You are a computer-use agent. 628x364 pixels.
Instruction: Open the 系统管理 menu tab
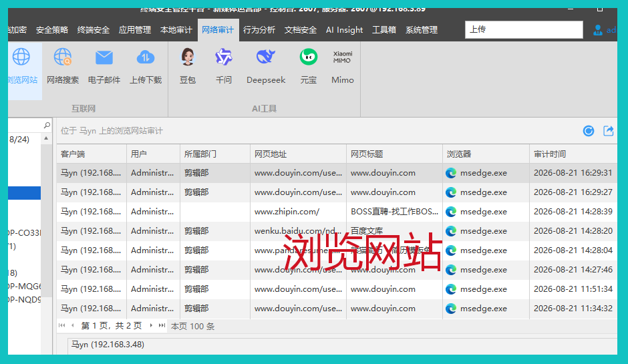click(422, 30)
